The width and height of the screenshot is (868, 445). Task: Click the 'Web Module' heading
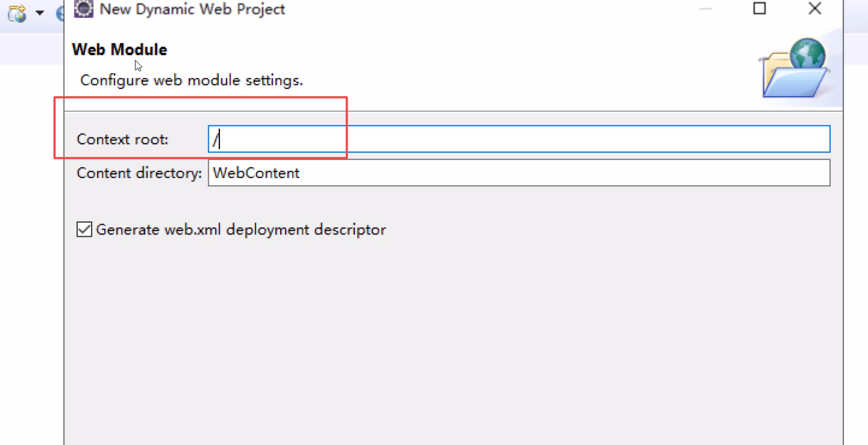click(120, 50)
